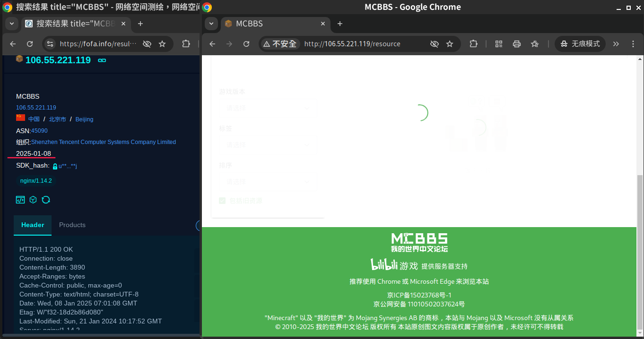Click the 北京市 region link
The width and height of the screenshot is (644, 339).
click(x=57, y=119)
